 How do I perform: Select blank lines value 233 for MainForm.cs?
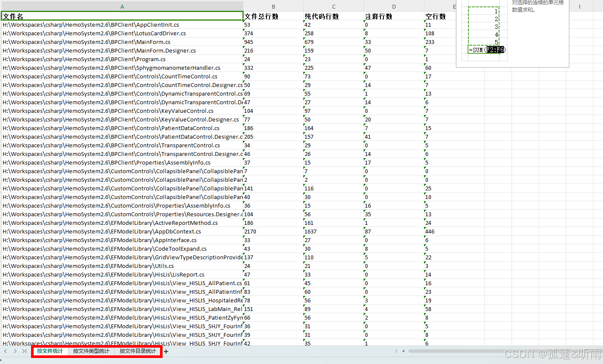pos(440,42)
